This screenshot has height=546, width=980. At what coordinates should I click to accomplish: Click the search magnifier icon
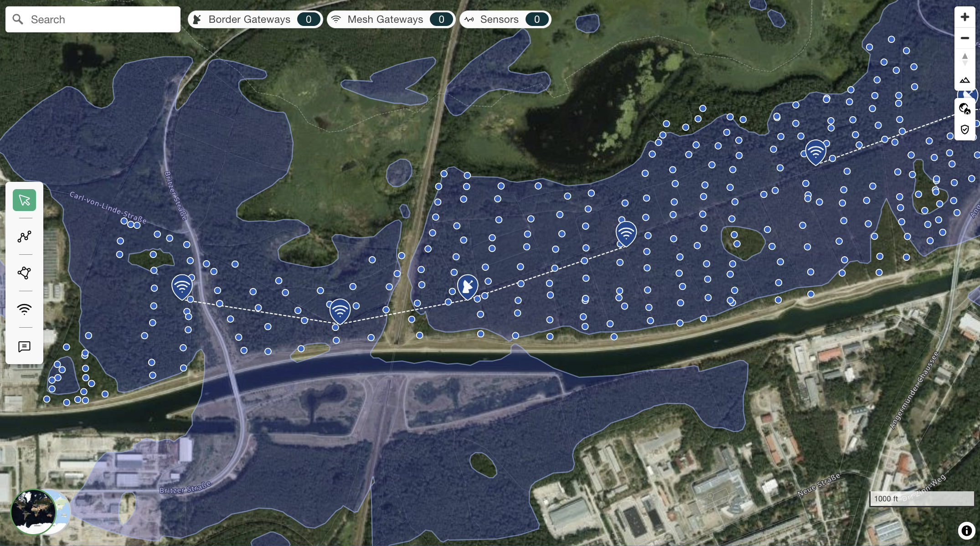tap(18, 19)
